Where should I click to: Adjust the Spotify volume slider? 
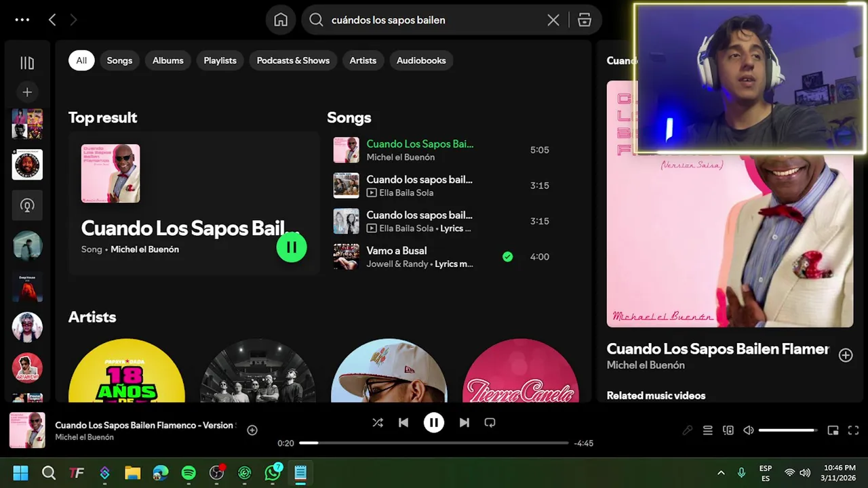click(788, 430)
